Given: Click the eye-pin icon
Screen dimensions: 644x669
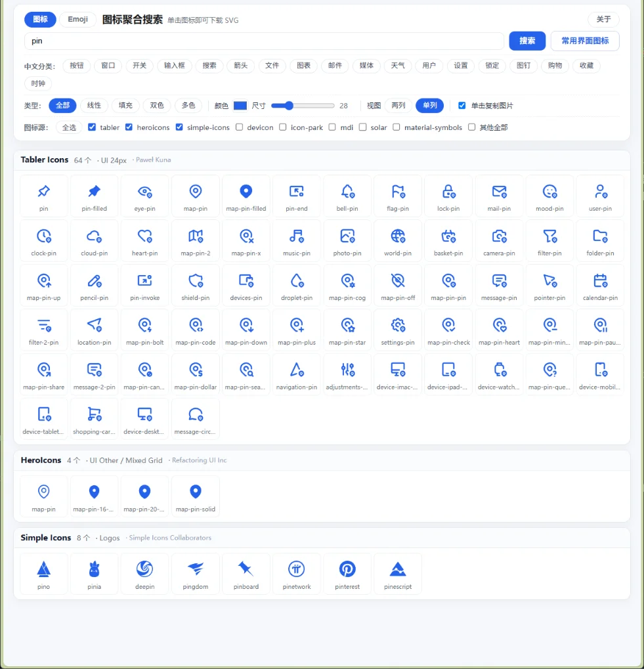Looking at the screenshot, I should pos(144,196).
